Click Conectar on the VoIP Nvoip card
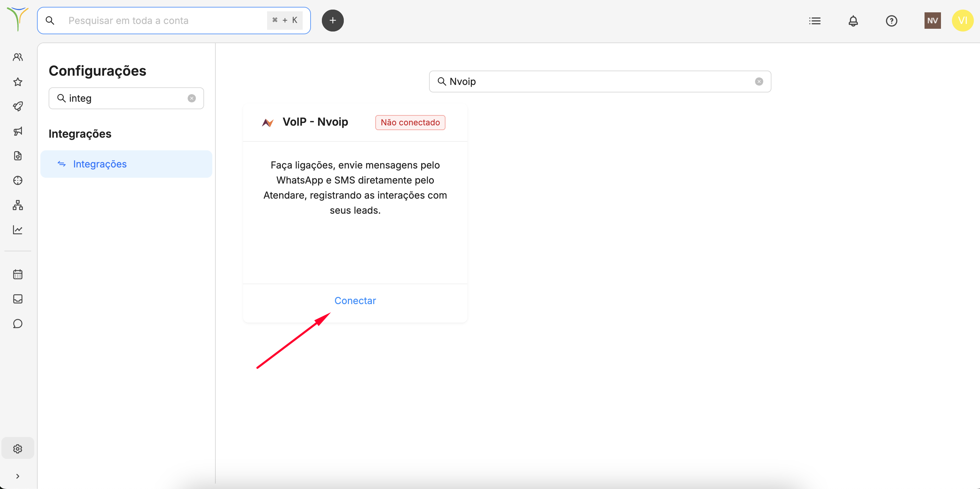The image size is (980, 489). [x=354, y=301]
